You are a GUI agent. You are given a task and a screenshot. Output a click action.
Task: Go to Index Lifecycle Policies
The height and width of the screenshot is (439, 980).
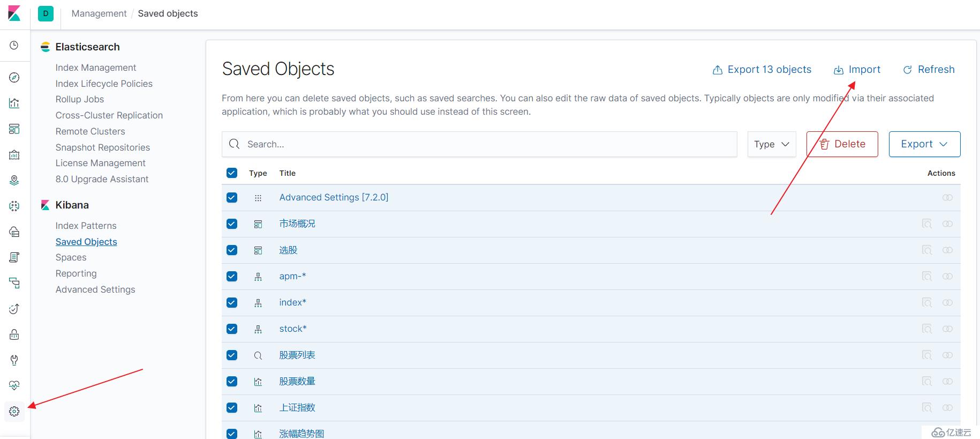pos(104,84)
